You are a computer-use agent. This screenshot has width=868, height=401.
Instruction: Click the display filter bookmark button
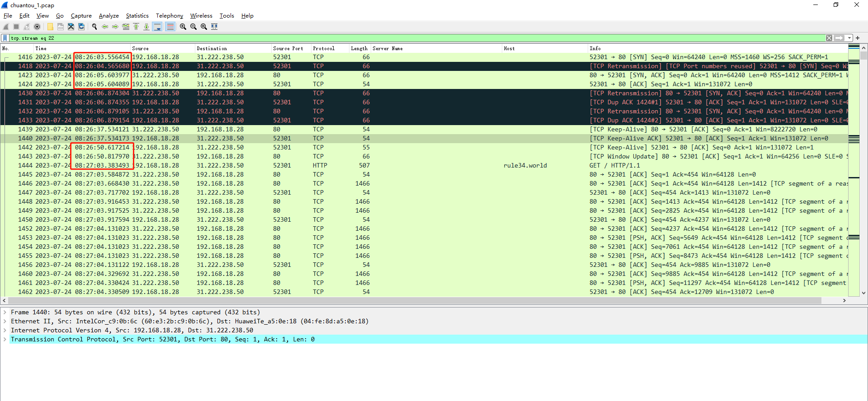point(5,38)
